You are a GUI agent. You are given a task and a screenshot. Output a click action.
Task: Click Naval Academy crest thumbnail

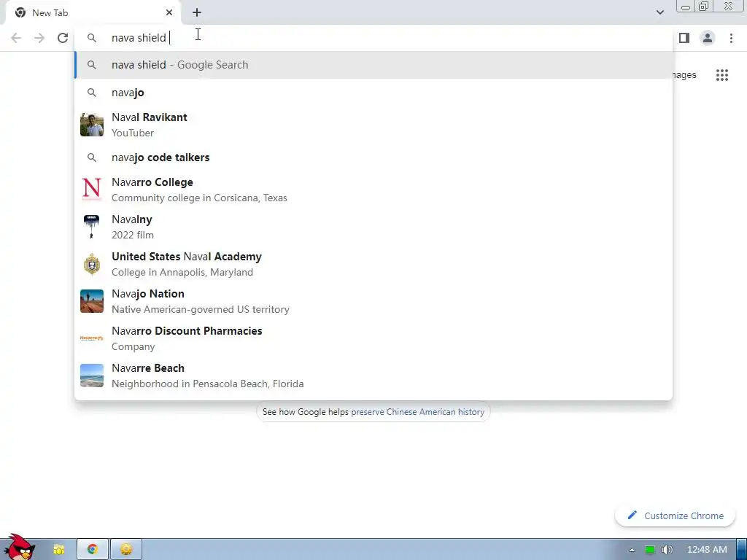pyautogui.click(x=92, y=264)
